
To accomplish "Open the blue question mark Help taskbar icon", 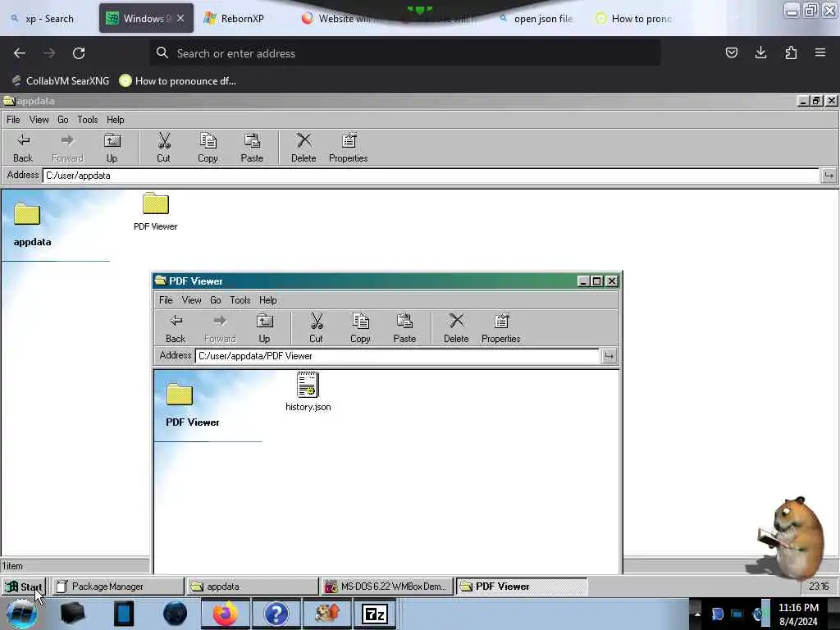I will point(276,614).
